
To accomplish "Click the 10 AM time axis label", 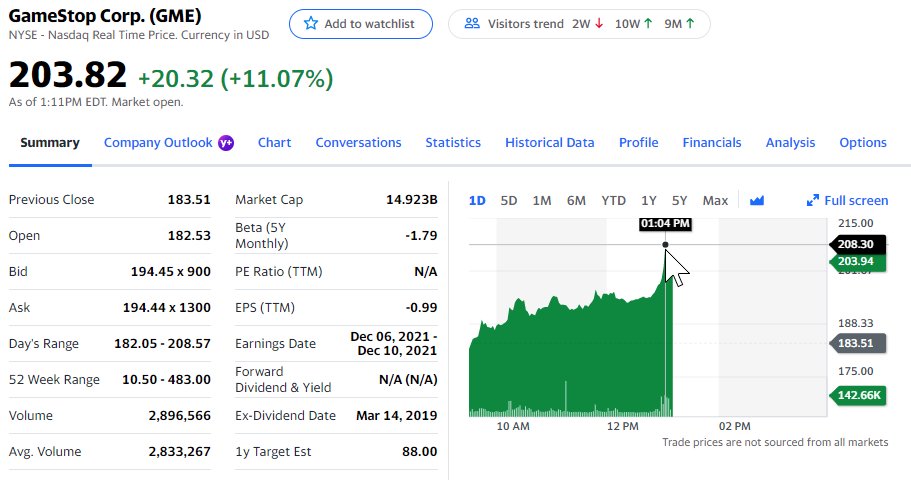I will (x=513, y=426).
